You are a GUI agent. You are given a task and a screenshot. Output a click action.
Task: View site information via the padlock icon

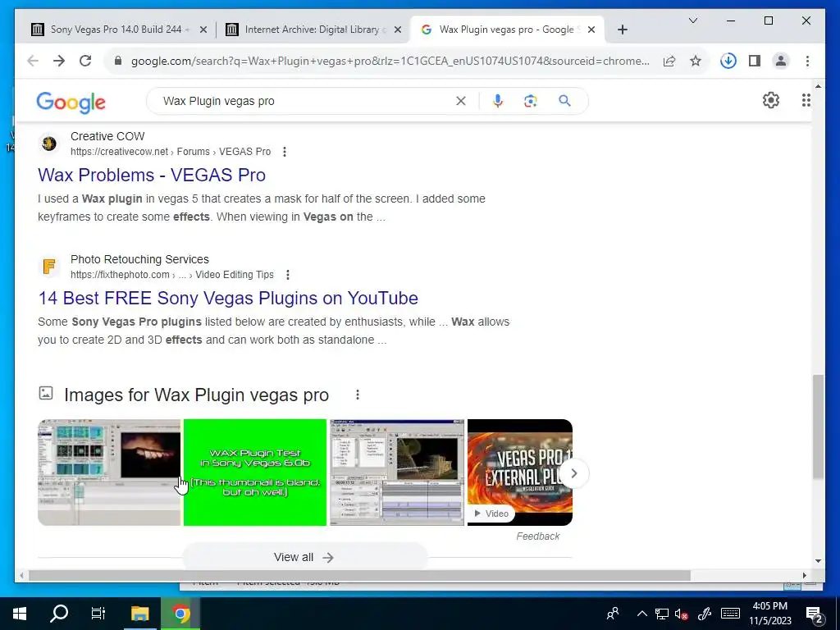coord(118,61)
